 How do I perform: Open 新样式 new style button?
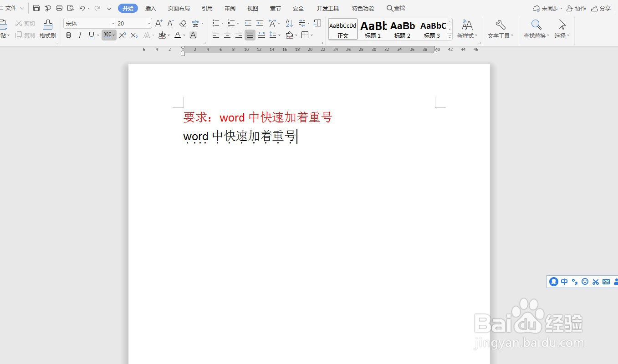467,29
